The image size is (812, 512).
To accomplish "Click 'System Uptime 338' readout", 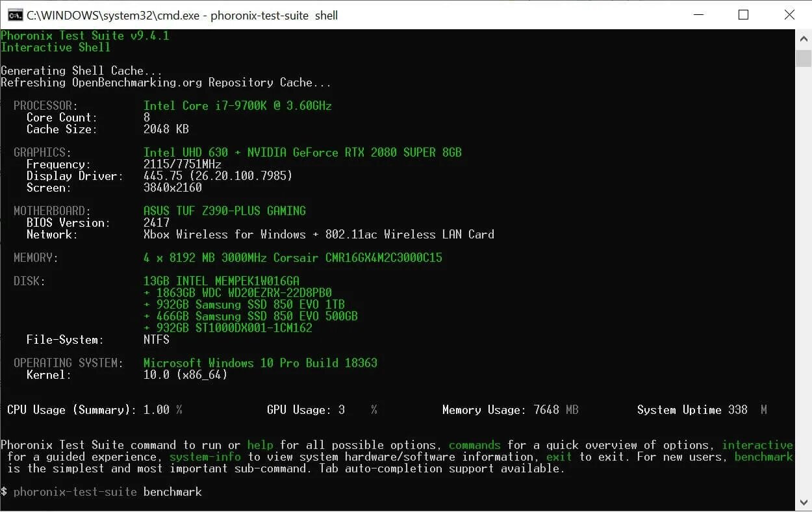I will click(x=692, y=410).
